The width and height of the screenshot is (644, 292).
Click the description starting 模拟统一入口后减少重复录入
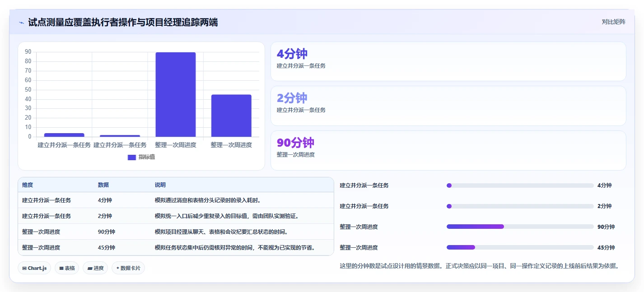(x=227, y=216)
